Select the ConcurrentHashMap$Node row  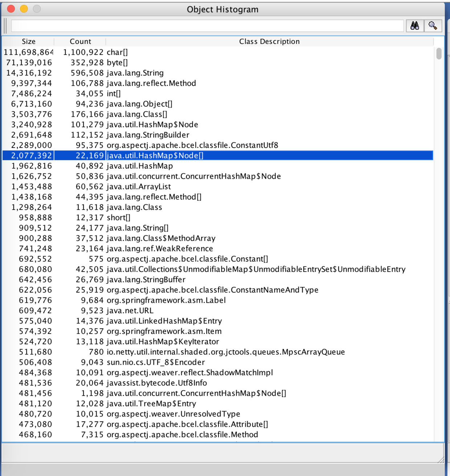(218, 176)
